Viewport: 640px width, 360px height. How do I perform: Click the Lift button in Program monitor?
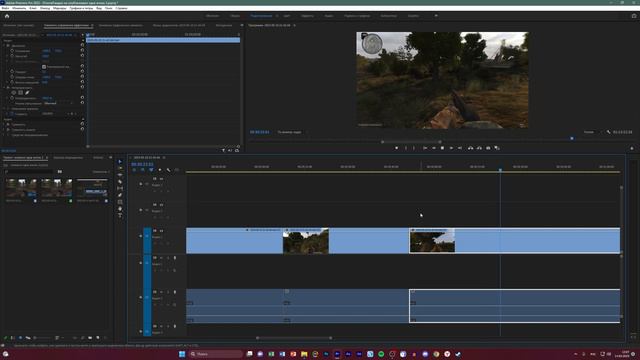pos(471,148)
